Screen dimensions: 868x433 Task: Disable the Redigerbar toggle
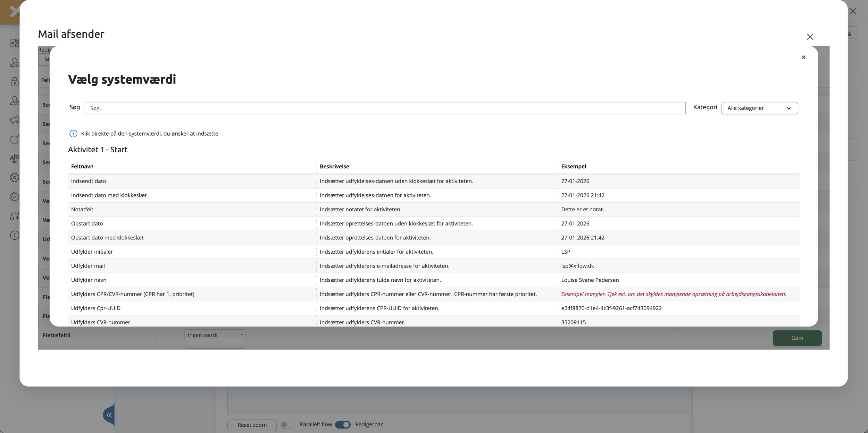343,425
